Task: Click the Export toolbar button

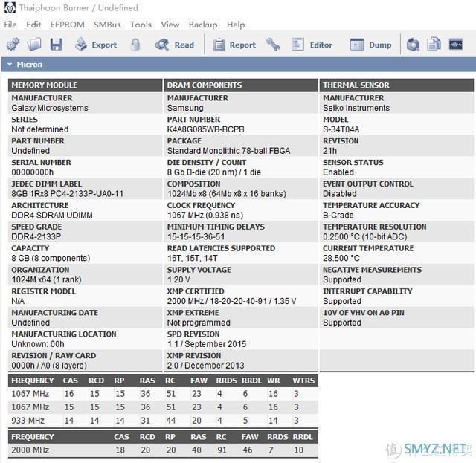Action: (96, 45)
